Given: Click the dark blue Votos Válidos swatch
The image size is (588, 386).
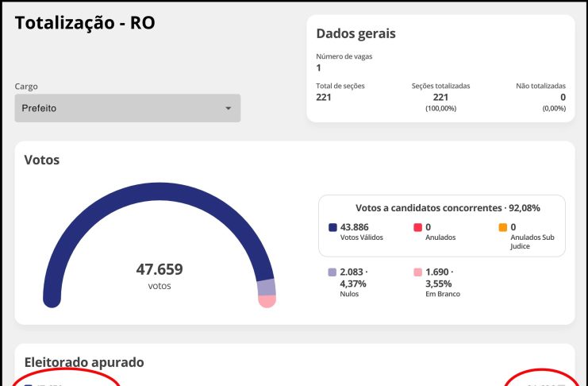Looking at the screenshot, I should (x=332, y=227).
